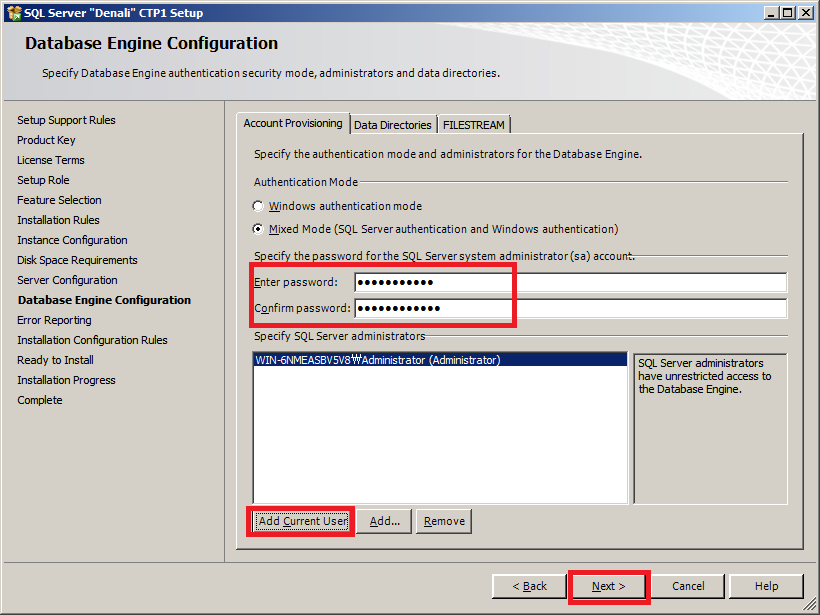Click the Setup Support Rules step
This screenshot has width=820, height=615.
tap(66, 120)
